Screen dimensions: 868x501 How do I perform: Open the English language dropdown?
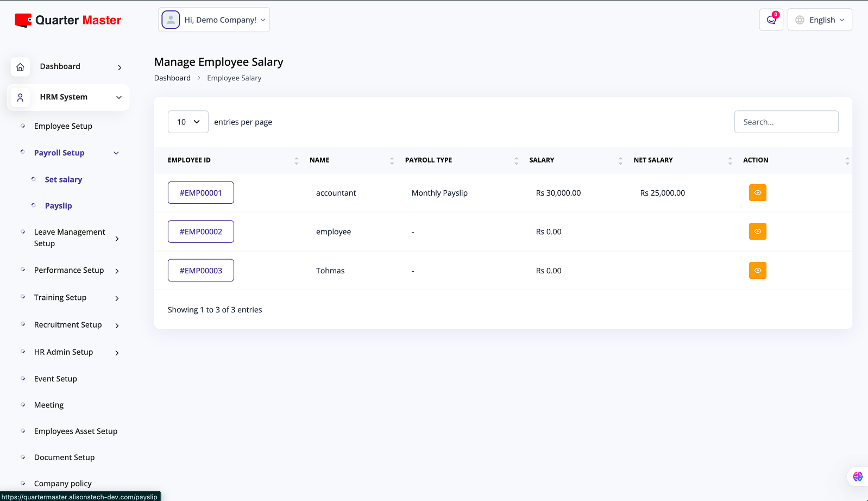pyautogui.click(x=820, y=20)
